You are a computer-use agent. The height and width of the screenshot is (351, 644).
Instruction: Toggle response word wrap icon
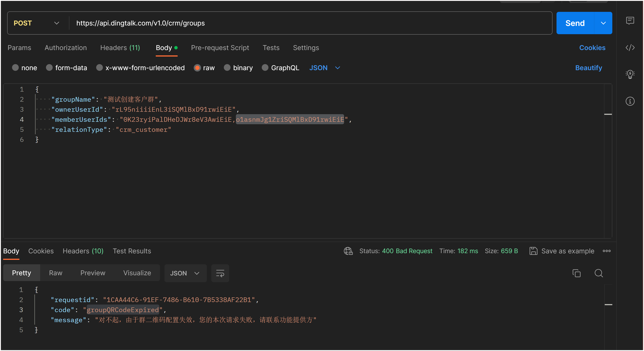tap(220, 273)
